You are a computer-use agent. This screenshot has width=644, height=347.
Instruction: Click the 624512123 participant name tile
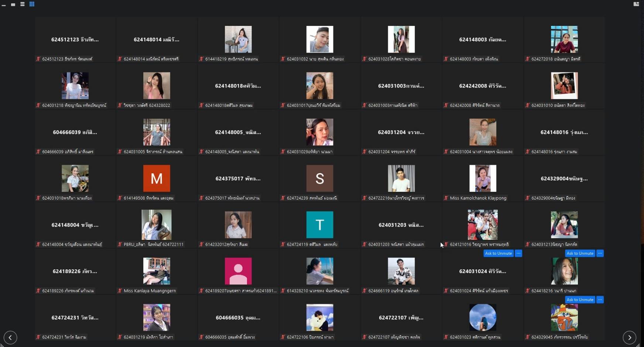75,40
